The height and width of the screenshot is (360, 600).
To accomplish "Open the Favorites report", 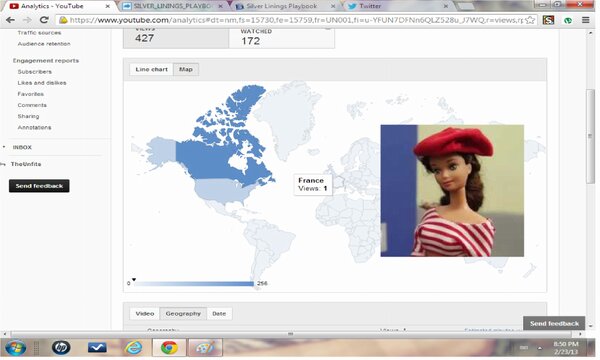I will coord(31,94).
